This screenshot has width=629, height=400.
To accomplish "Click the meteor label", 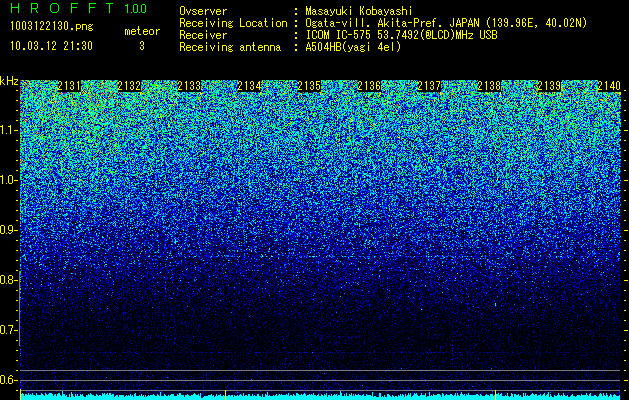I will tap(142, 31).
